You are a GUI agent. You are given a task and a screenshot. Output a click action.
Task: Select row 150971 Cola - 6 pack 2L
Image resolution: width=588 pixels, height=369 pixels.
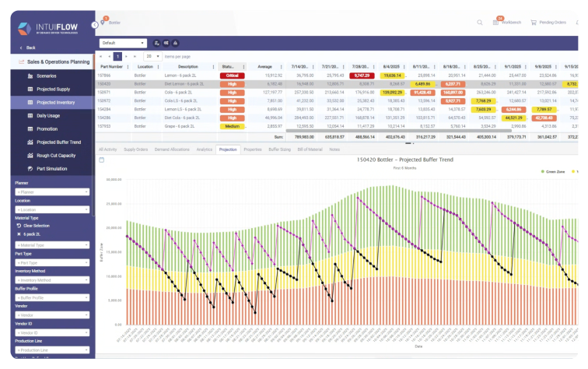(337, 93)
